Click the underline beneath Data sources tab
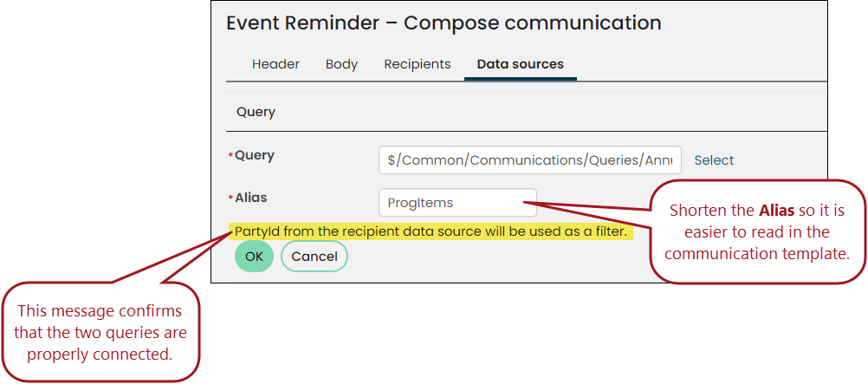This screenshot has width=868, height=384. tap(521, 79)
